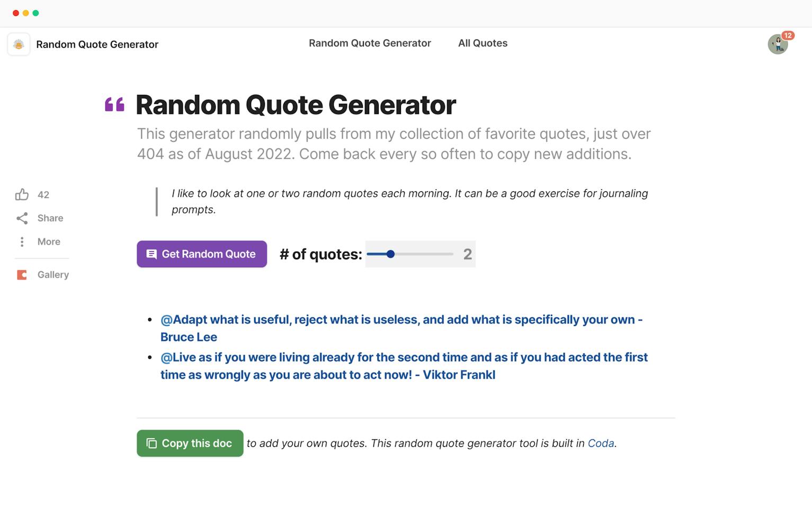Click the red notification badge showing 12
Image resolution: width=812 pixels, height=530 pixels.
point(788,36)
